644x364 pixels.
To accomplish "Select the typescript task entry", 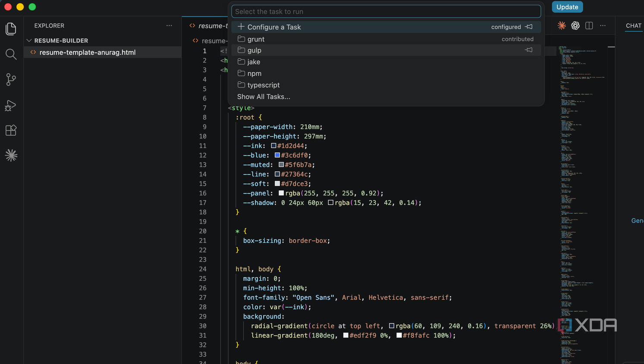I will pyautogui.click(x=386, y=85).
